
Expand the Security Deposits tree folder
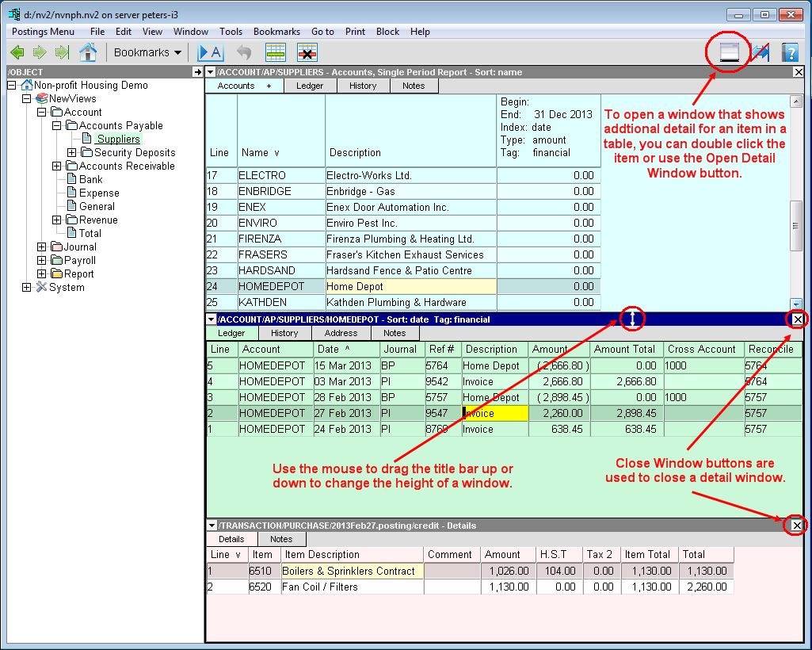[x=72, y=153]
